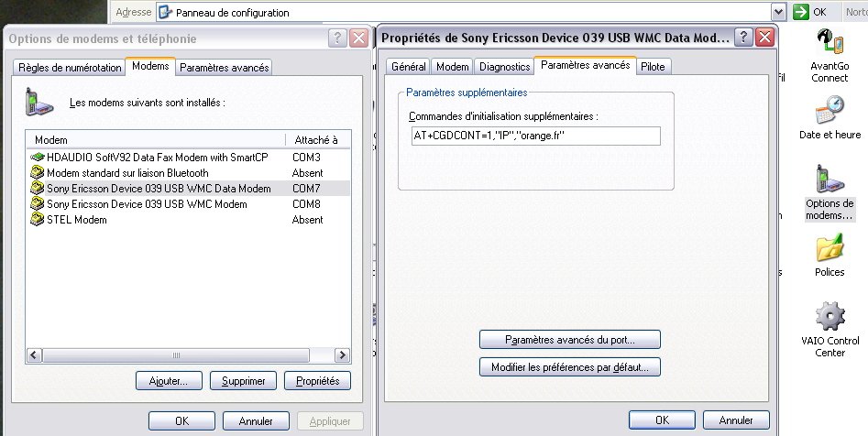The width and height of the screenshot is (868, 436).
Task: Close the Options de modems dialog
Action: pyautogui.click(x=359, y=38)
